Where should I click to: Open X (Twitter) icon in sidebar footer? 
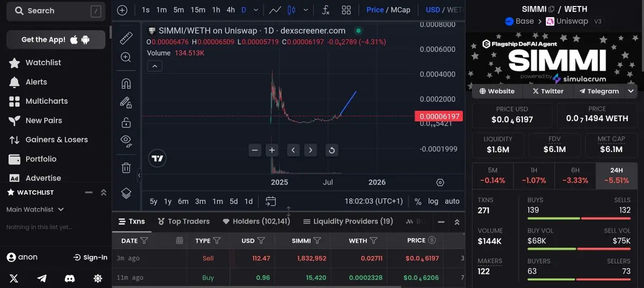click(13, 278)
